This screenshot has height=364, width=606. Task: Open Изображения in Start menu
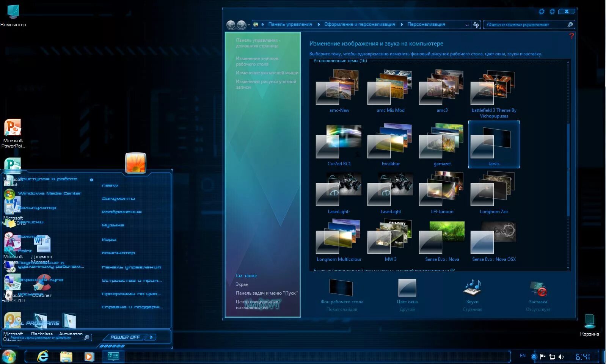pyautogui.click(x=122, y=212)
